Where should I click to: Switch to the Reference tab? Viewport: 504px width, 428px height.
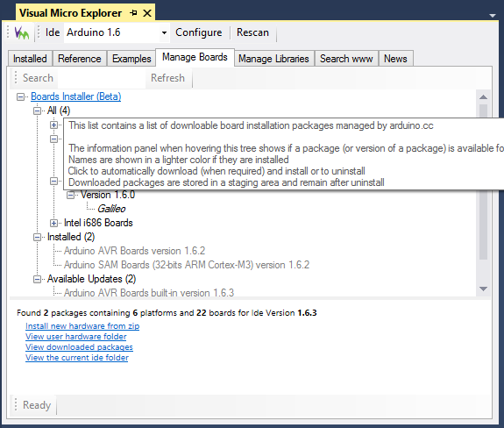pyautogui.click(x=80, y=59)
